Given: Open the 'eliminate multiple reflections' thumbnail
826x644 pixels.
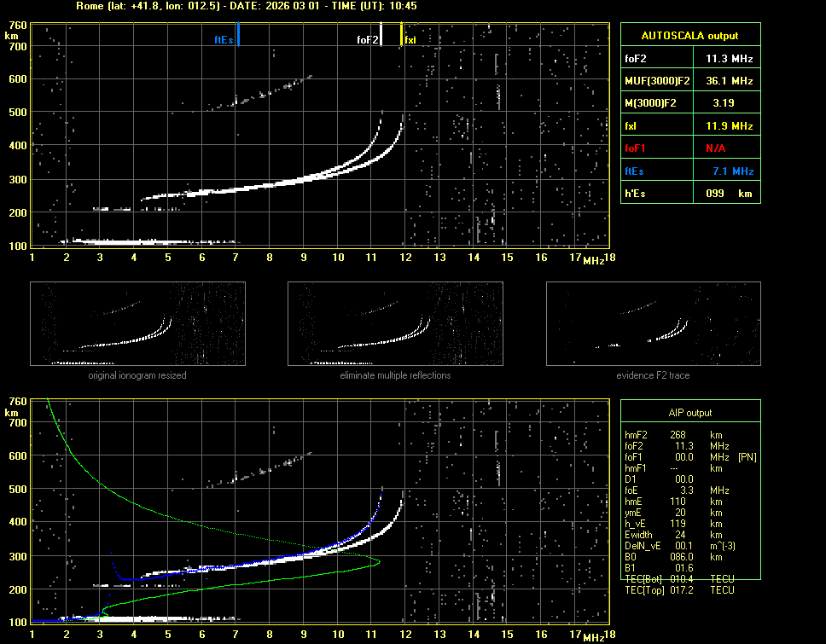Looking at the screenshot, I should tap(395, 324).
